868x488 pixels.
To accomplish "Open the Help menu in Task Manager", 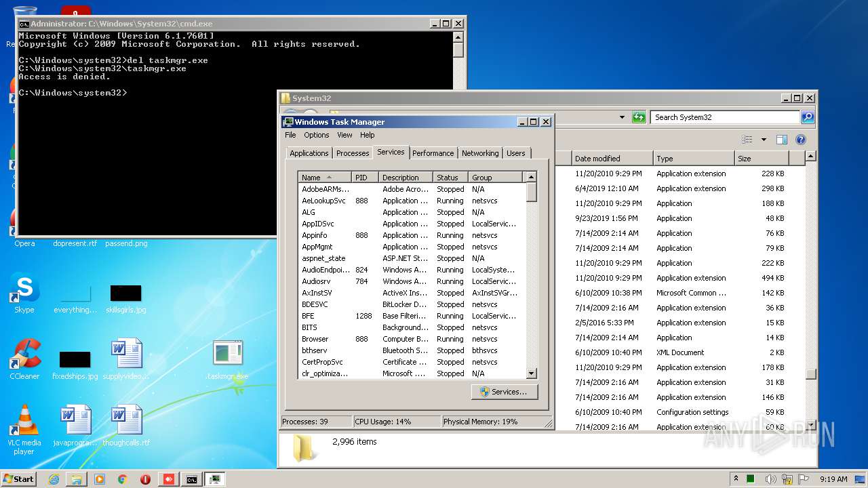I will (x=367, y=135).
